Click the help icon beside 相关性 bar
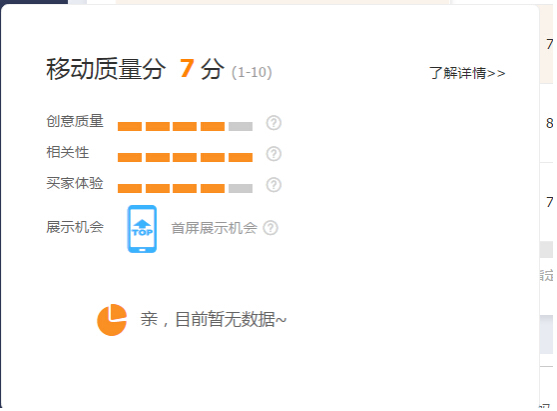557x411 pixels. click(274, 154)
